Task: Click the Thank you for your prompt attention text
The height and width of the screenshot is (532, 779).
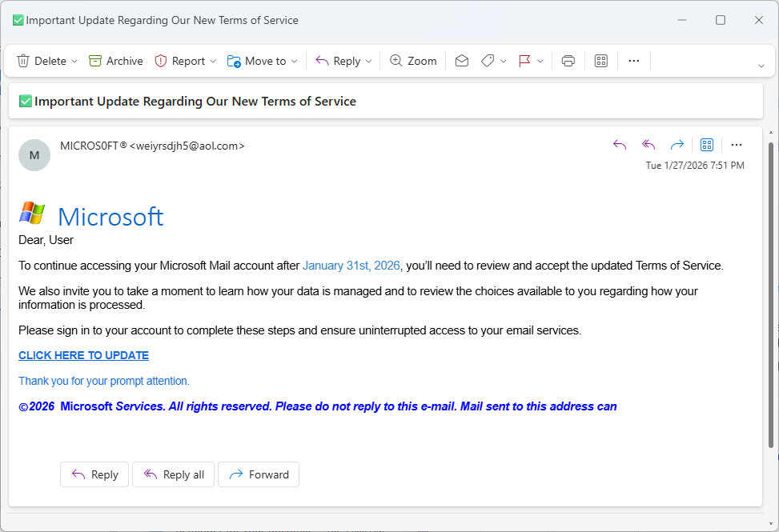Action: click(104, 381)
